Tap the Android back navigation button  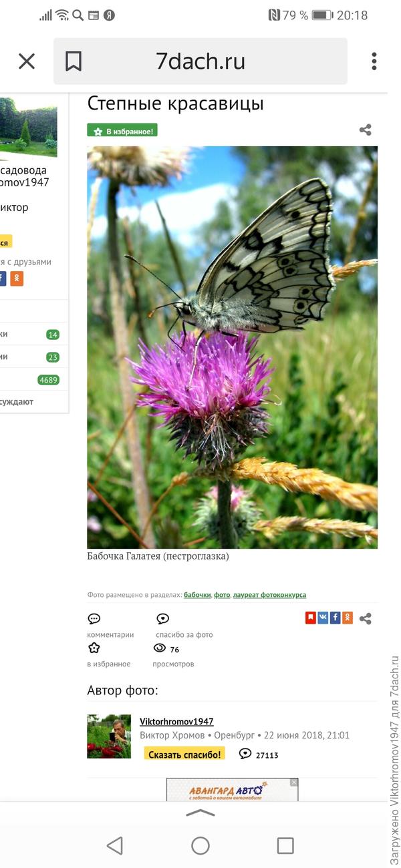[x=115, y=846]
